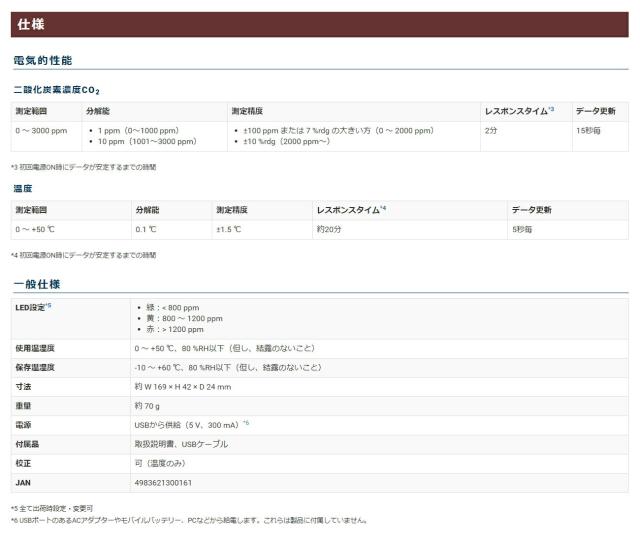
Task: Click the 二酸化炭素濃度CO2 subheading
Action: (56, 90)
